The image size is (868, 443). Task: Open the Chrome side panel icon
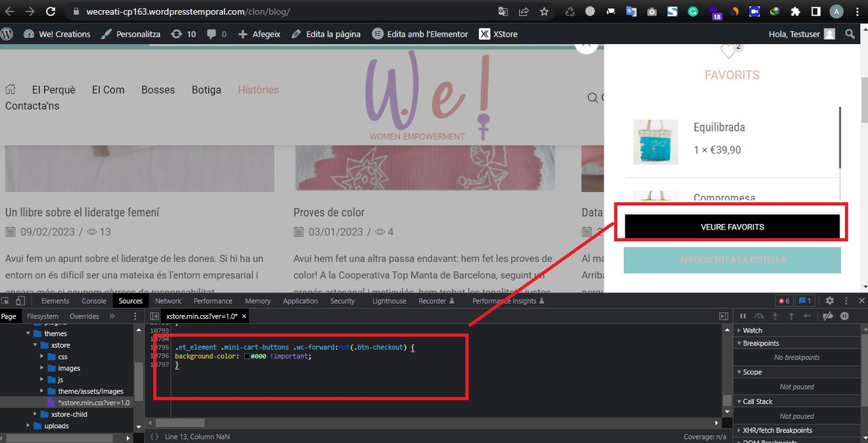[x=816, y=12]
